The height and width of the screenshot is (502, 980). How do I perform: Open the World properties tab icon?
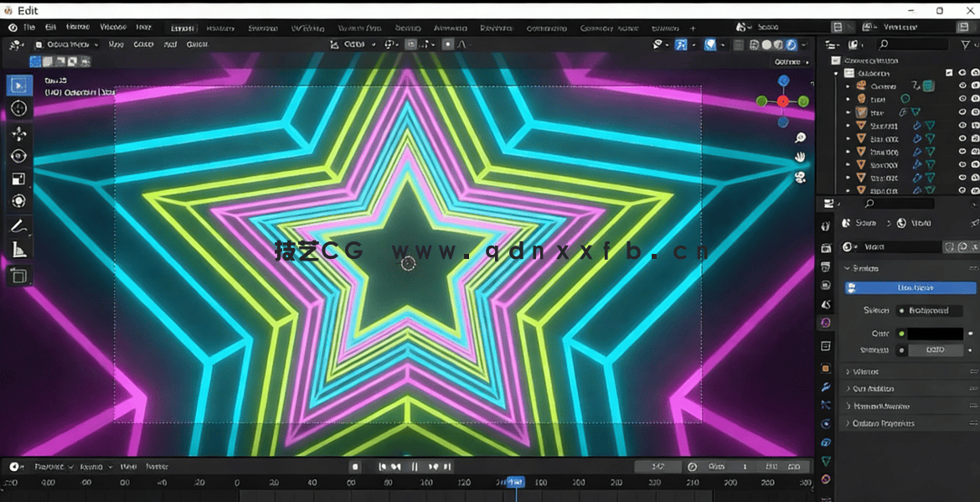(826, 323)
